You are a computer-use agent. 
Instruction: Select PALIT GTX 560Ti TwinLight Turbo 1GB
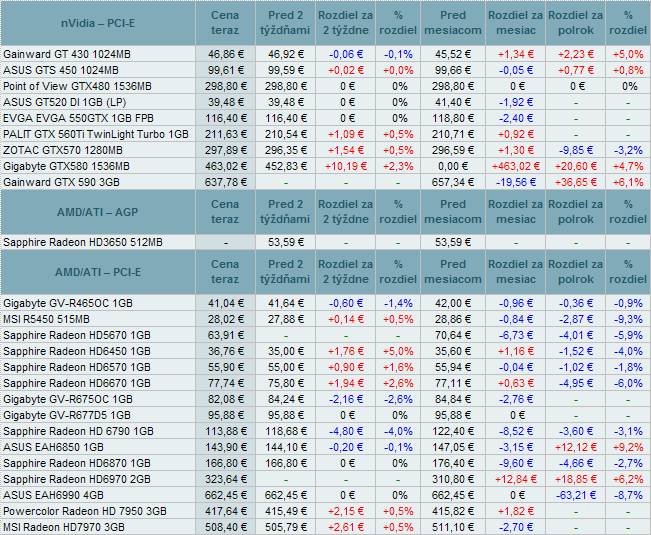(x=96, y=134)
